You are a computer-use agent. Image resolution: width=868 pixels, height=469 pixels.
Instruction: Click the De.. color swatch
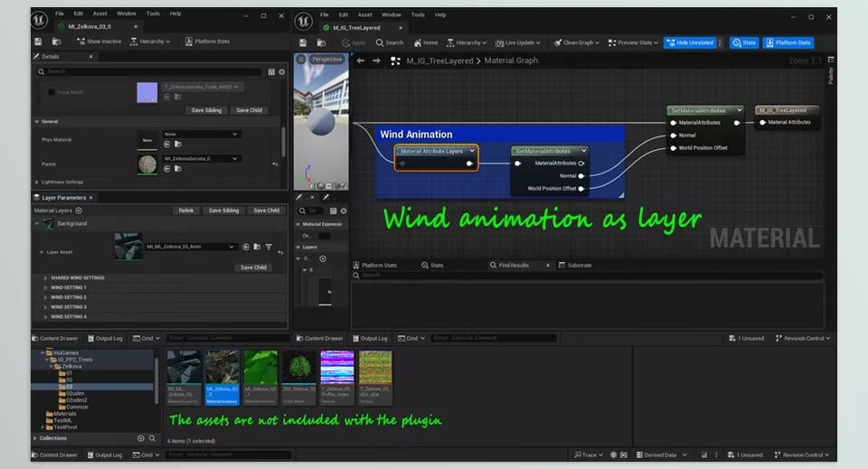tap(325, 236)
